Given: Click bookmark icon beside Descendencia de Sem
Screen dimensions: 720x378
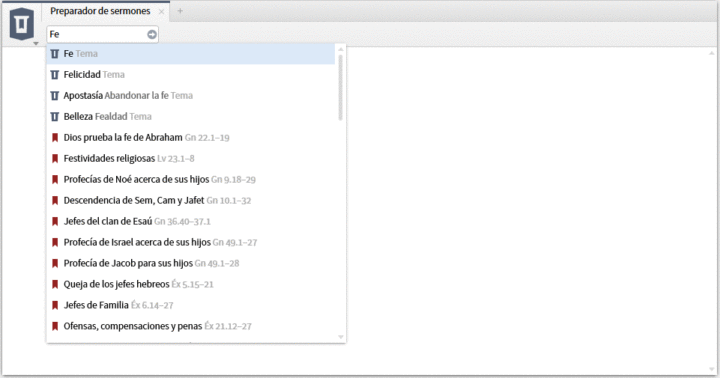Looking at the screenshot, I should (55, 200).
